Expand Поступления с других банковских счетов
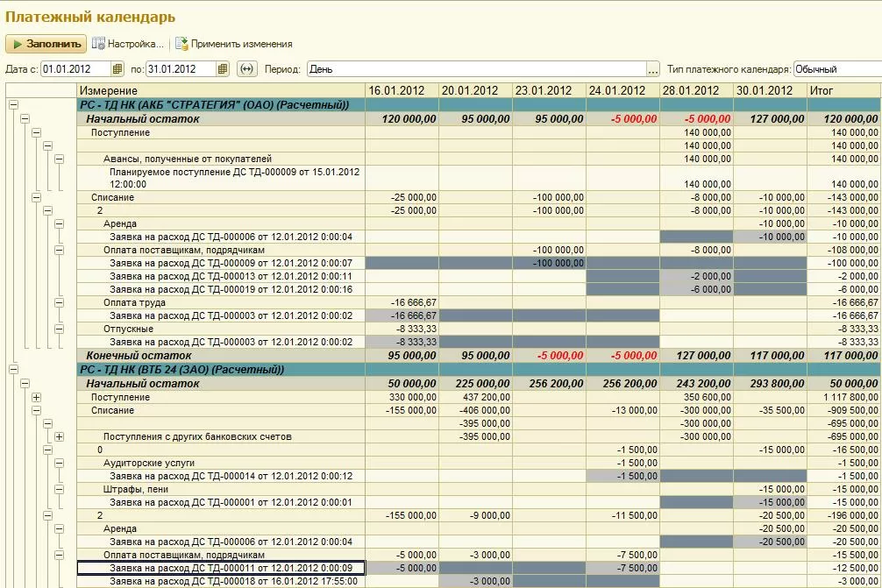882x588 pixels. [x=59, y=436]
